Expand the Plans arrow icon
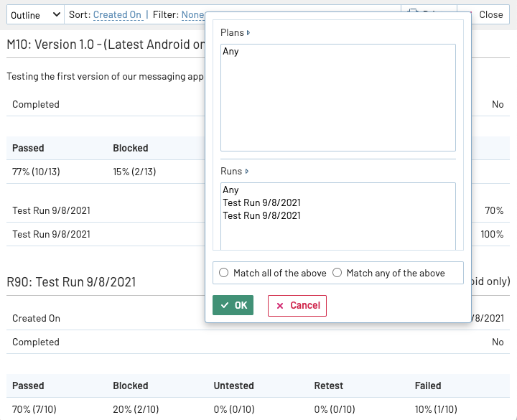The height and width of the screenshot is (420, 517). pos(248,33)
